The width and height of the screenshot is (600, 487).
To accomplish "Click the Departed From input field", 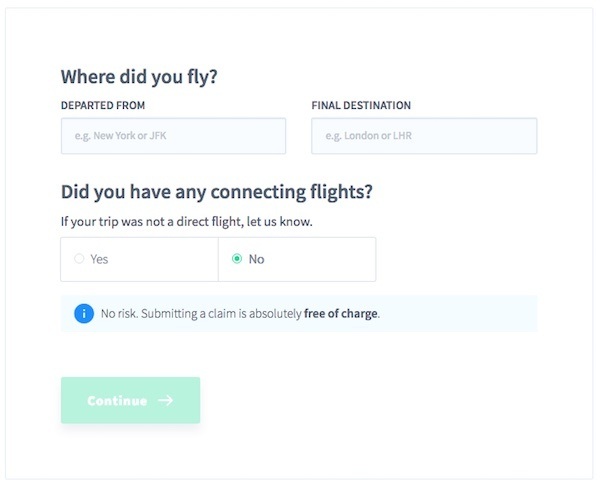I will (x=173, y=136).
